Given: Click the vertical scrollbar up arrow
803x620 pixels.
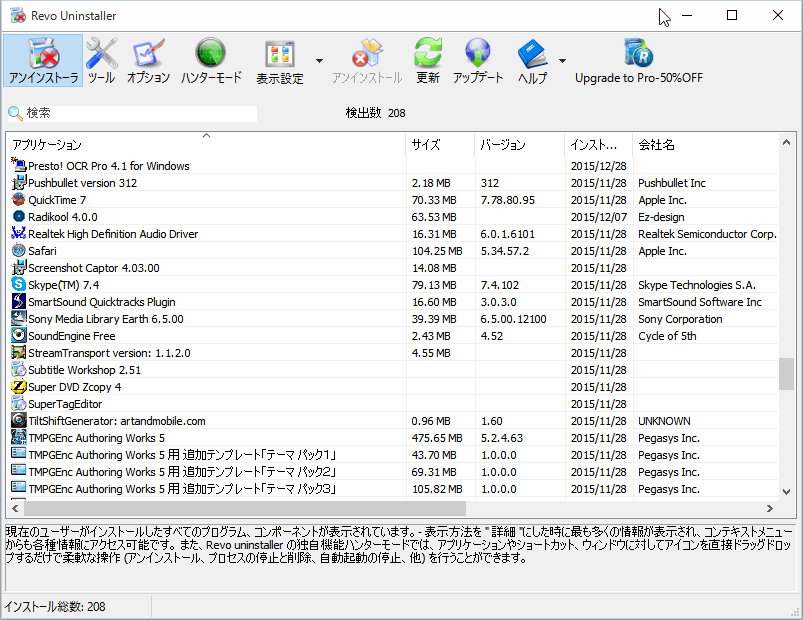Looking at the screenshot, I should tap(787, 142).
